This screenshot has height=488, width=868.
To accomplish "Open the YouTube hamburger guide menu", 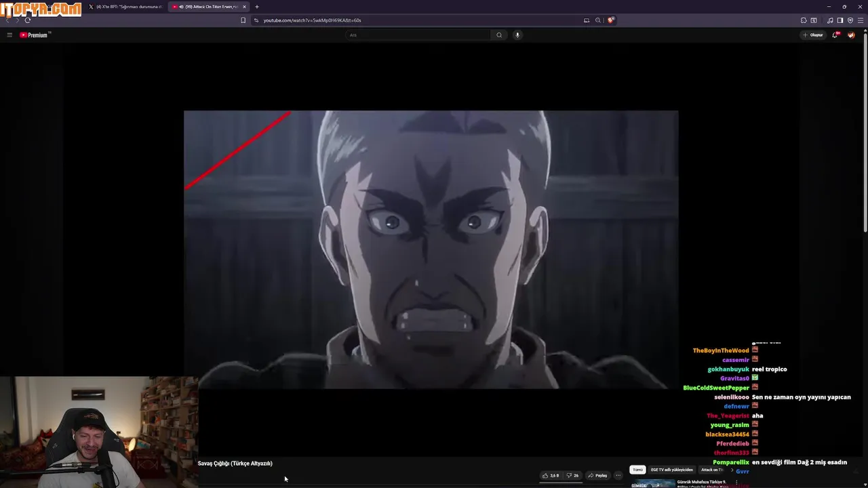I will [9, 35].
